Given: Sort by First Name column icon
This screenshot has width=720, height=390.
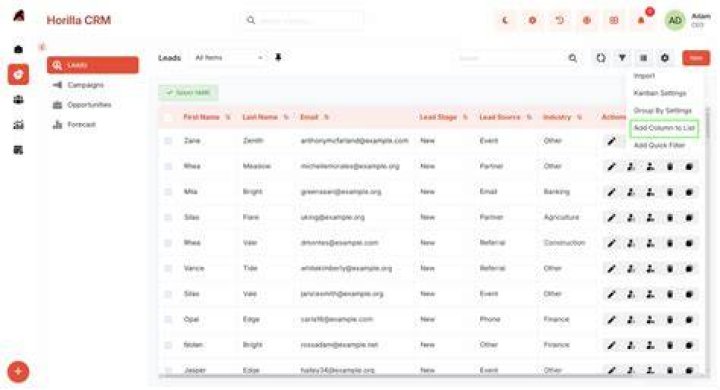Looking at the screenshot, I should click(x=228, y=117).
